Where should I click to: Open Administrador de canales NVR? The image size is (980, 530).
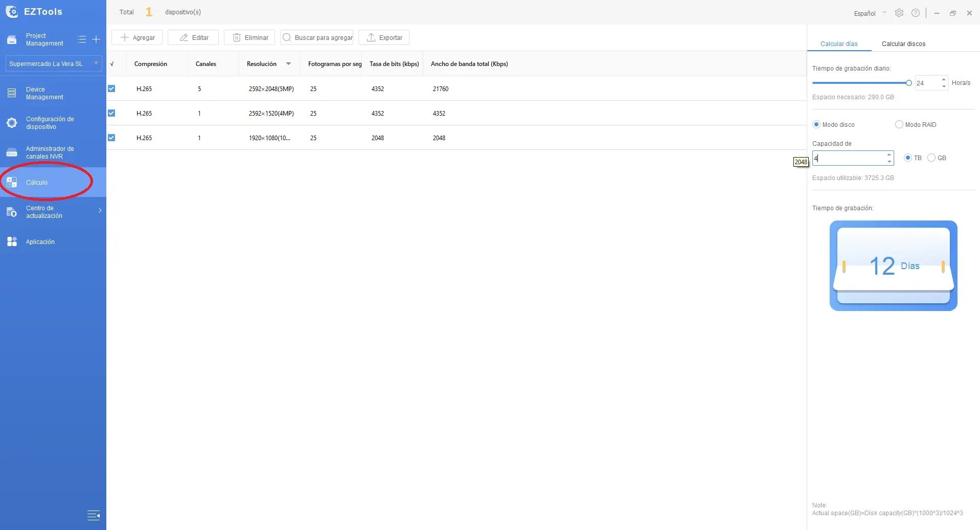click(53, 152)
